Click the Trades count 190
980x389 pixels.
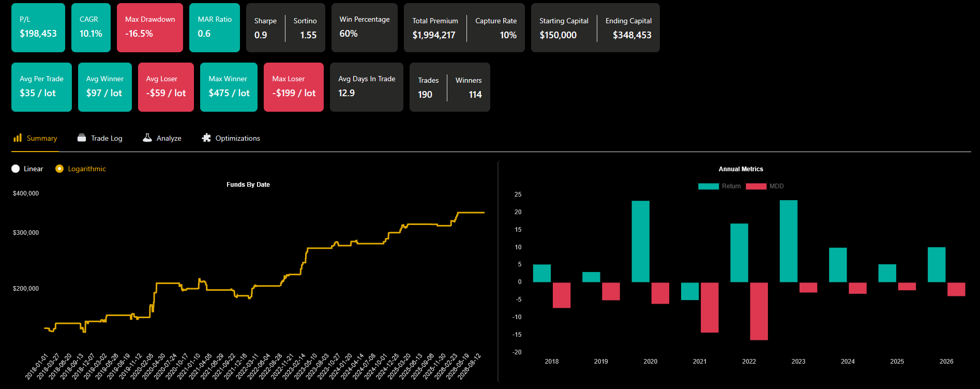[425, 95]
